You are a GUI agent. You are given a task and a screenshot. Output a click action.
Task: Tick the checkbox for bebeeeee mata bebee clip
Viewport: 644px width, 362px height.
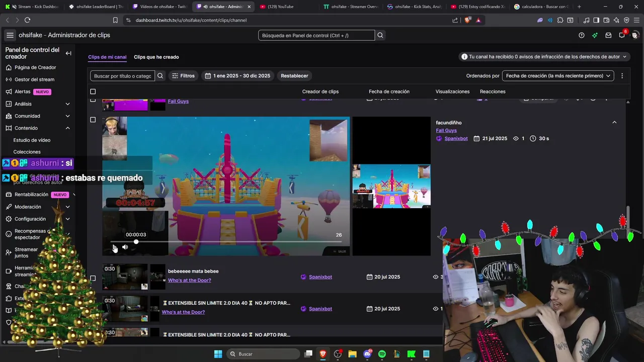point(93,278)
